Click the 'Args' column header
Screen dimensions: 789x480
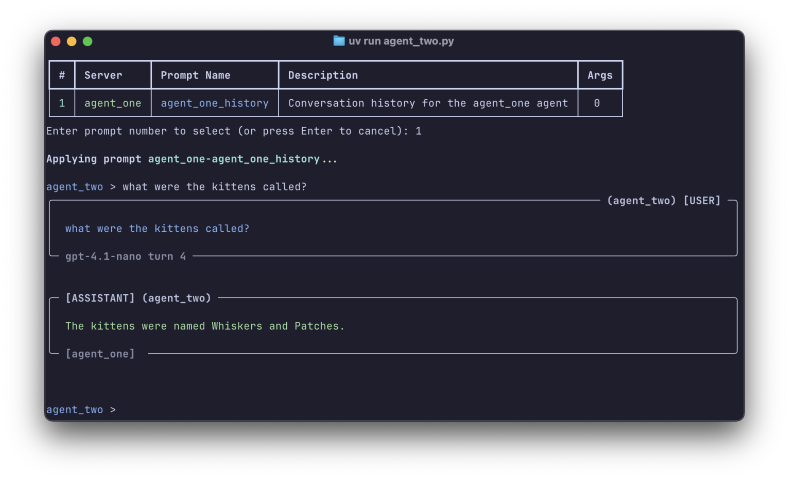(600, 75)
